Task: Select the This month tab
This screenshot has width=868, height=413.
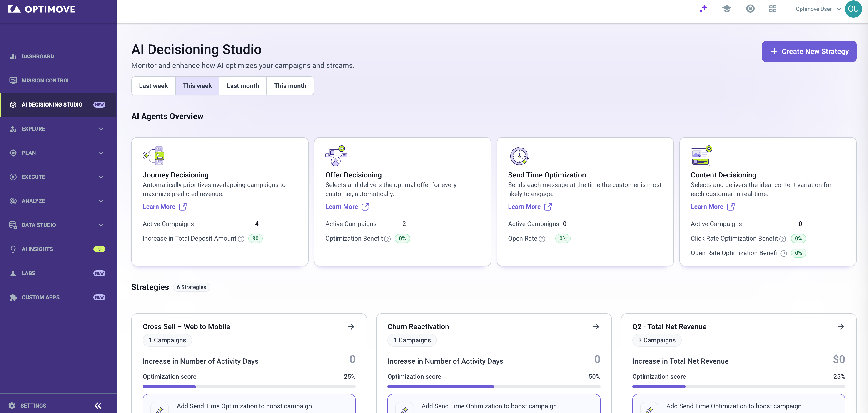Action: 290,86
